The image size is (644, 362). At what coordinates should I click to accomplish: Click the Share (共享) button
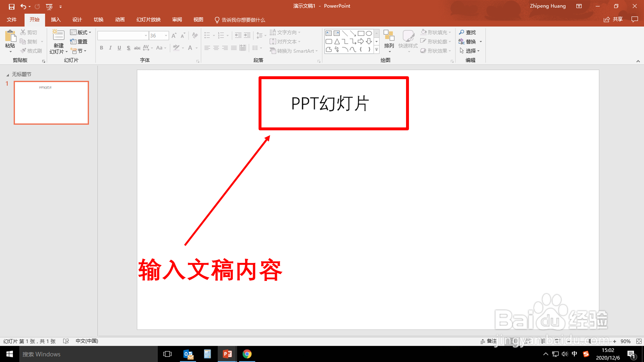point(613,20)
